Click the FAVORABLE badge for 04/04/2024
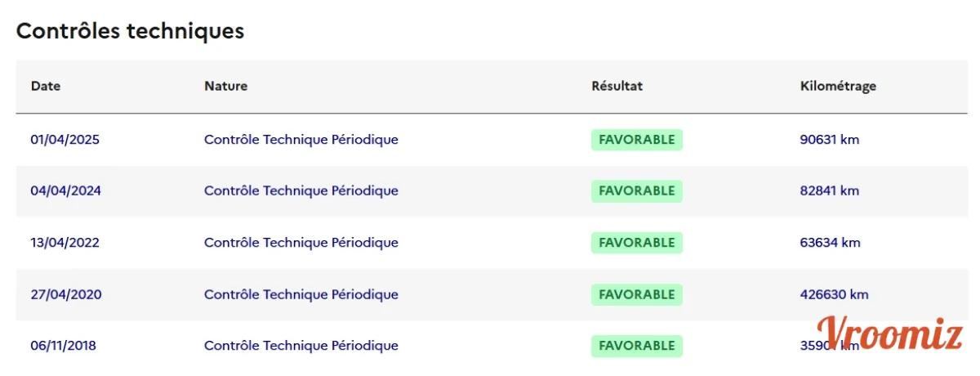The height and width of the screenshot is (376, 980). click(x=637, y=191)
